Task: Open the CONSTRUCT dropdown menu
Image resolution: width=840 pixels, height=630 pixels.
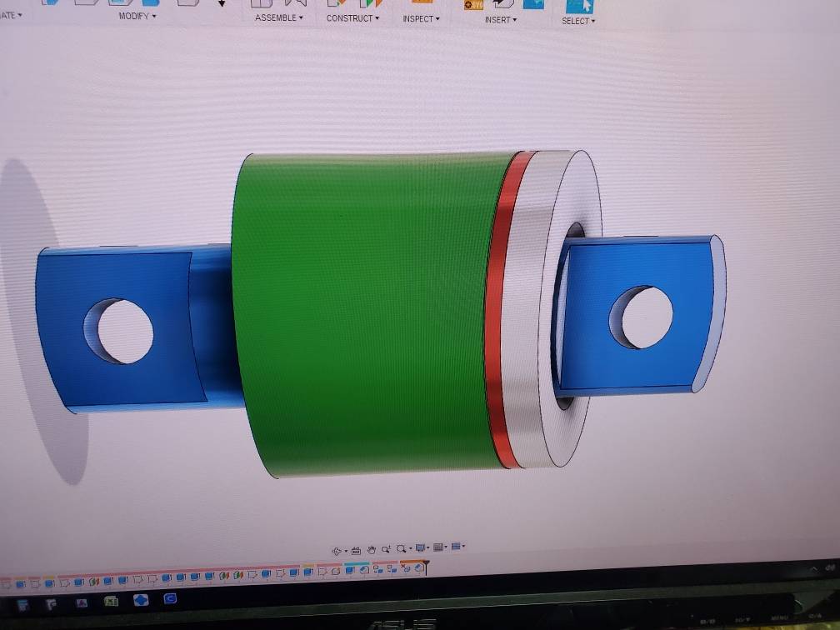Action: coord(352,18)
